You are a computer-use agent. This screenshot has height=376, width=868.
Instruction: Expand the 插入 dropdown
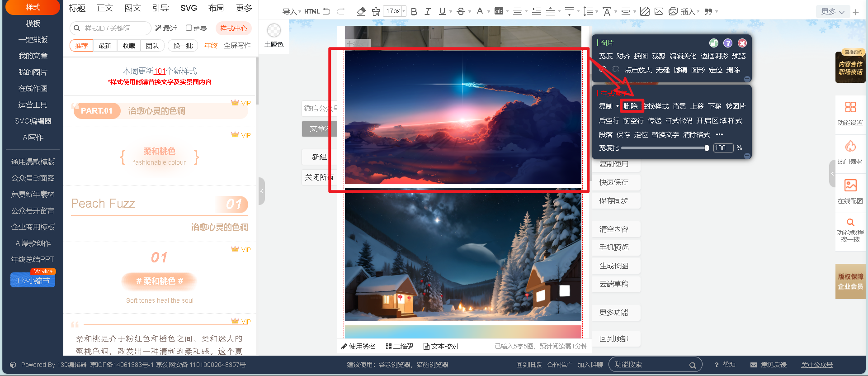690,11
